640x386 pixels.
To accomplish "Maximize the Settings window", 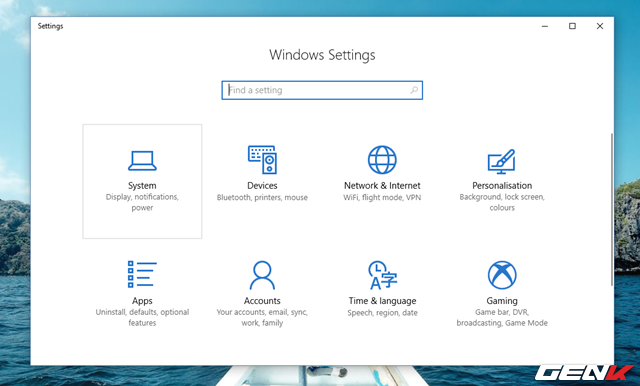I will [x=572, y=26].
